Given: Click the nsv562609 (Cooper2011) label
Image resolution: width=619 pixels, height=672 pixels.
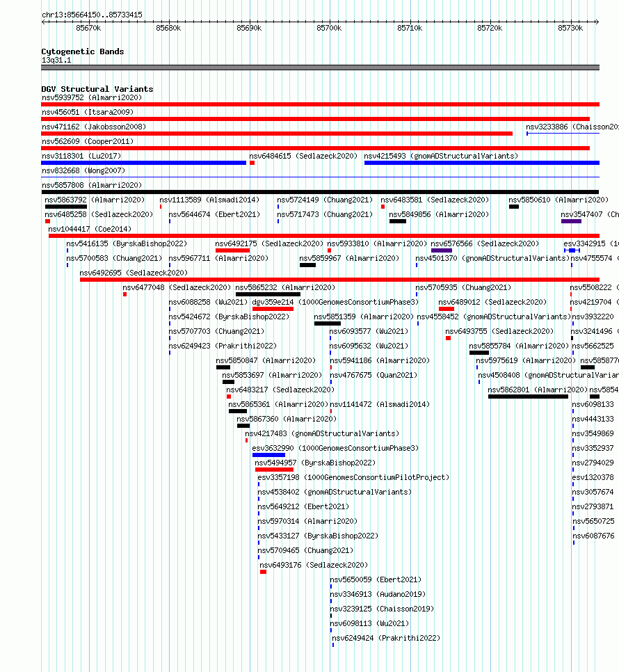Looking at the screenshot, I should pos(88,141).
